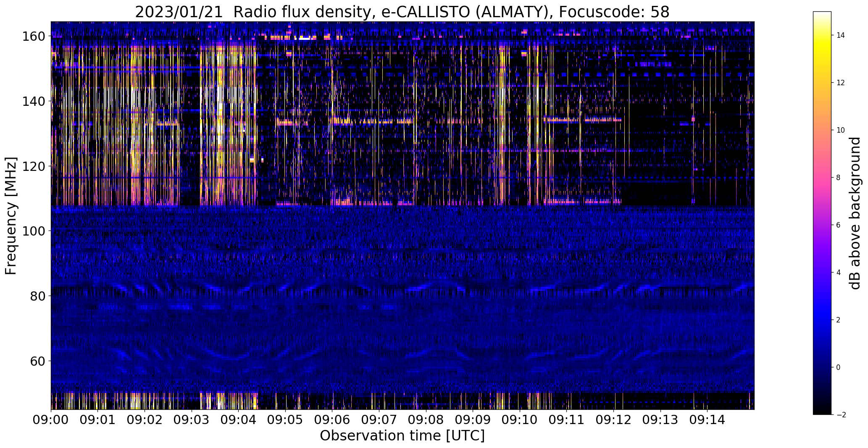Click the bright burst near 09:03:40 at 140 MHz
Screen dimensions: 868x448
point(221,101)
